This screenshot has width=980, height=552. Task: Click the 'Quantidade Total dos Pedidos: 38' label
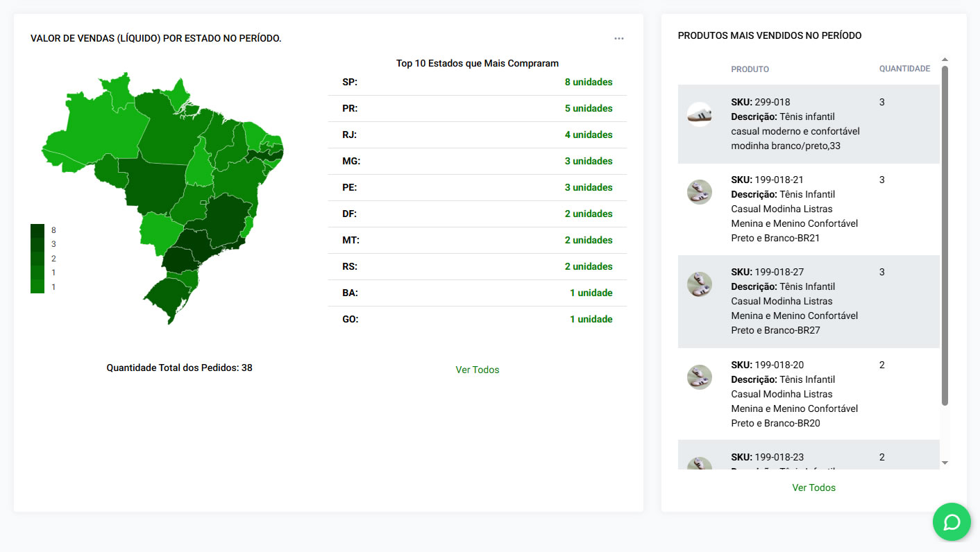point(180,368)
